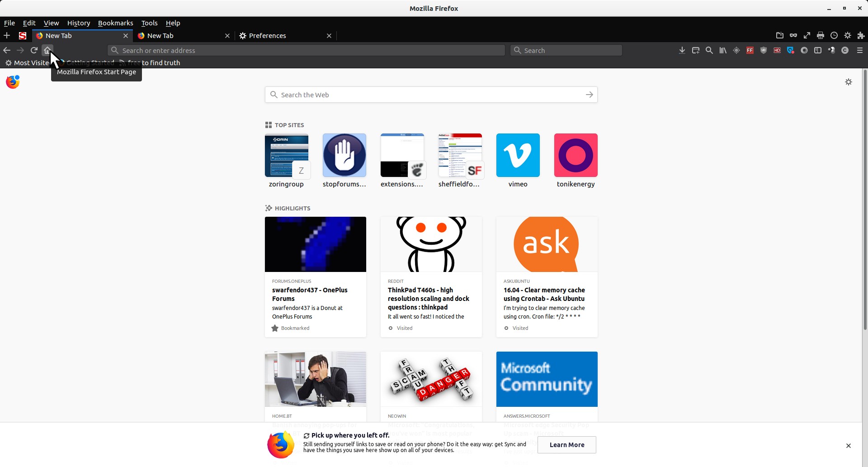Toggle the sidebar view icon
Screen dimensions: 868x467
[818, 50]
